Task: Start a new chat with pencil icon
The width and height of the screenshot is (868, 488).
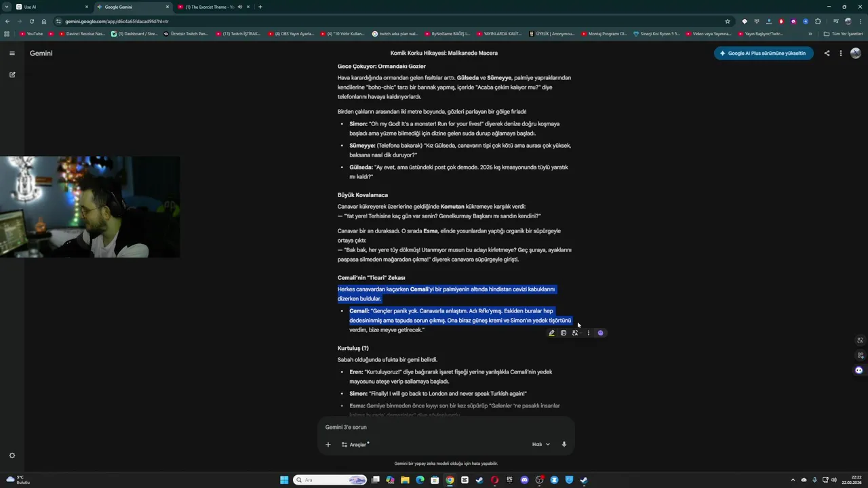Action: click(x=12, y=75)
